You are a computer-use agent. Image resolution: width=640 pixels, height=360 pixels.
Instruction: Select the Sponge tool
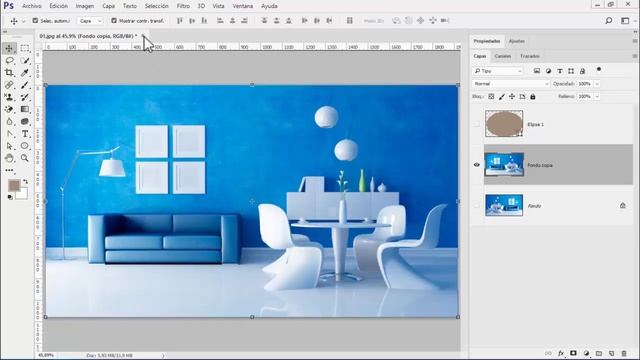pyautogui.click(x=24, y=122)
